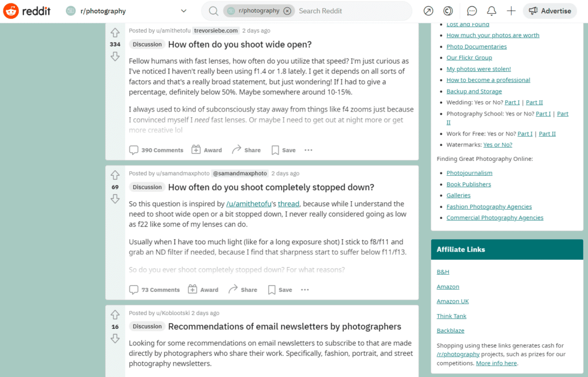Create a post with the plus icon
Viewport: 588px width, 377px height.
(x=511, y=11)
